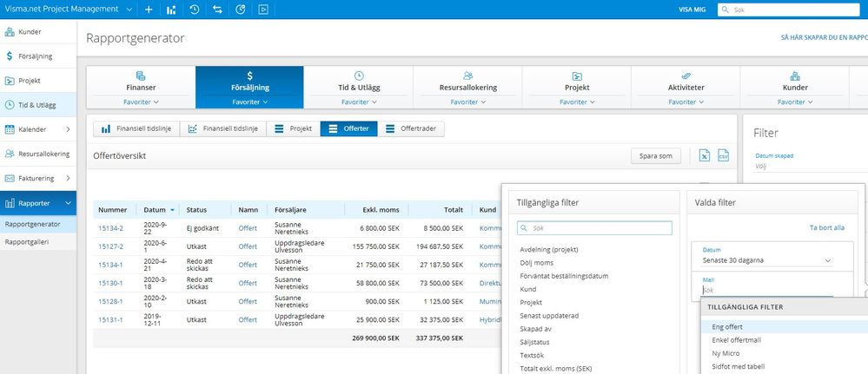Switch to Projekt list view tab

[x=294, y=129]
